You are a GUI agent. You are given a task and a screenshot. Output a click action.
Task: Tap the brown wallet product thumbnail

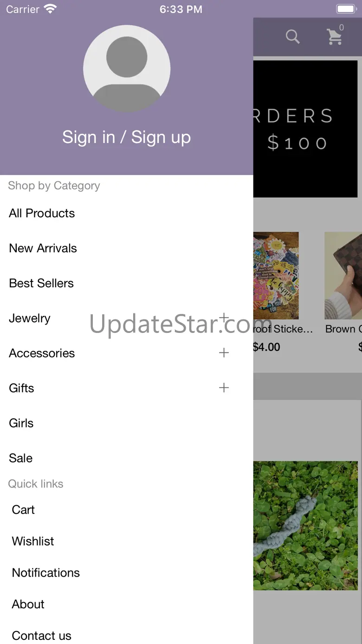click(343, 275)
